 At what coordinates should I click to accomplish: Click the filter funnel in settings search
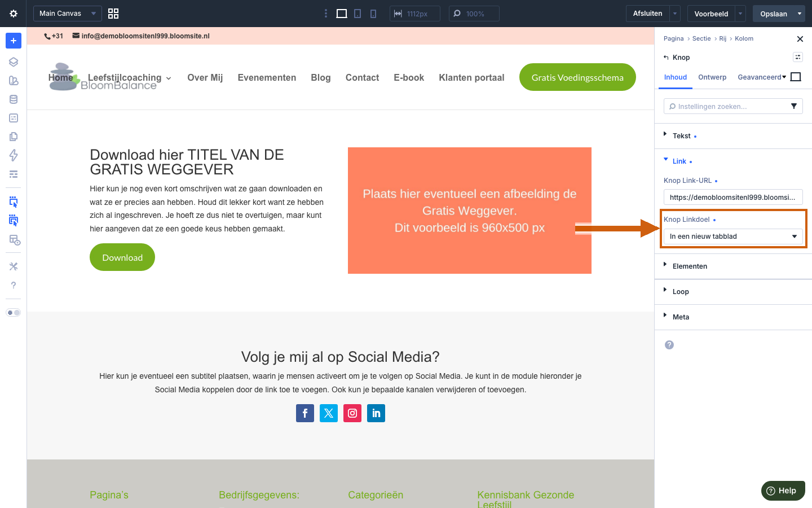pyautogui.click(x=794, y=106)
